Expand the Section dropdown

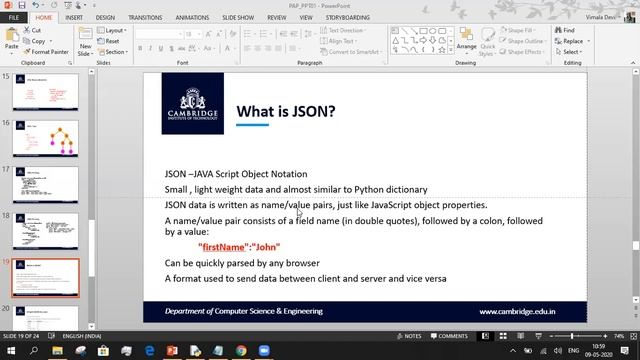(113, 52)
